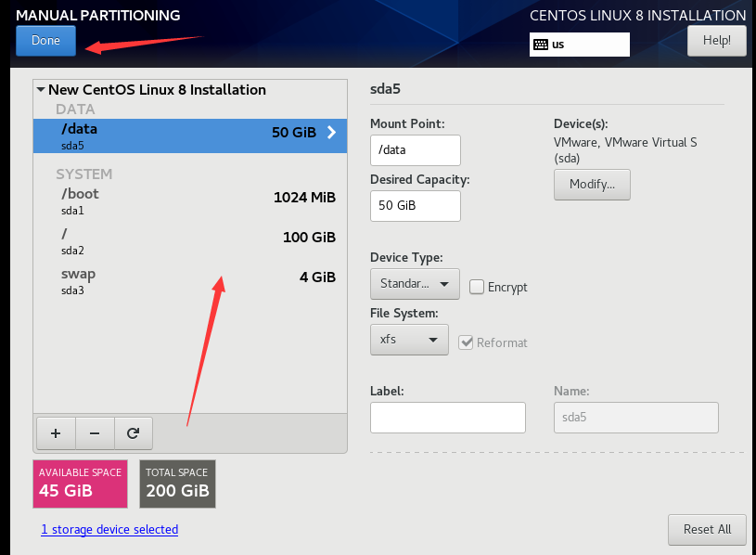
Task: Reload storage configuration from disk
Action: (x=134, y=433)
